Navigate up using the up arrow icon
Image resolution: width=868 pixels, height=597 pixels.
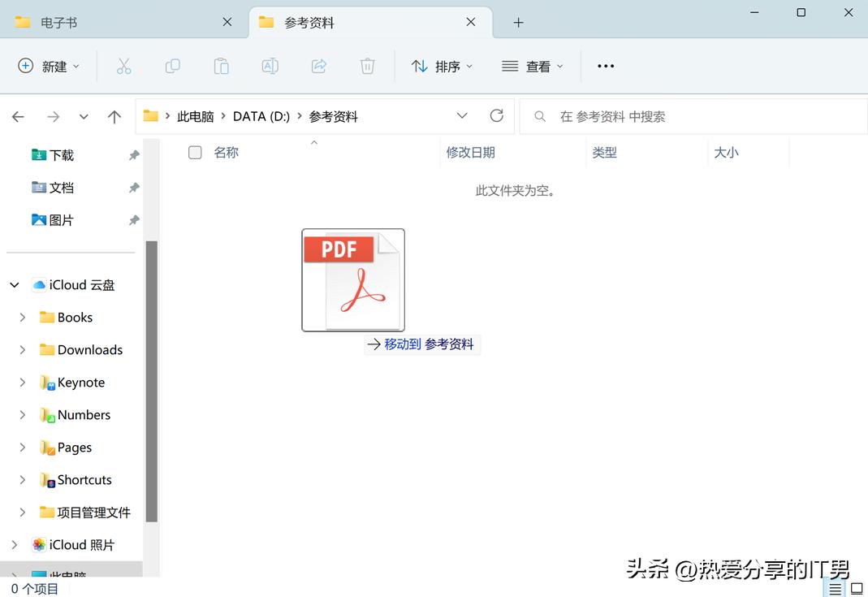point(114,115)
